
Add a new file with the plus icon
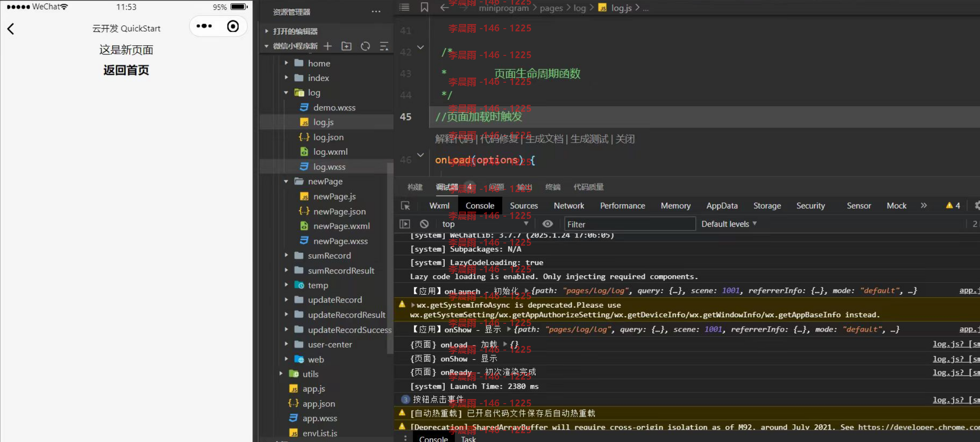328,46
